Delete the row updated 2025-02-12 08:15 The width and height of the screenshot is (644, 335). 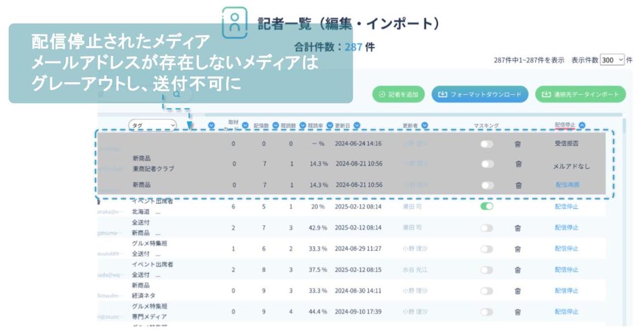click(517, 270)
